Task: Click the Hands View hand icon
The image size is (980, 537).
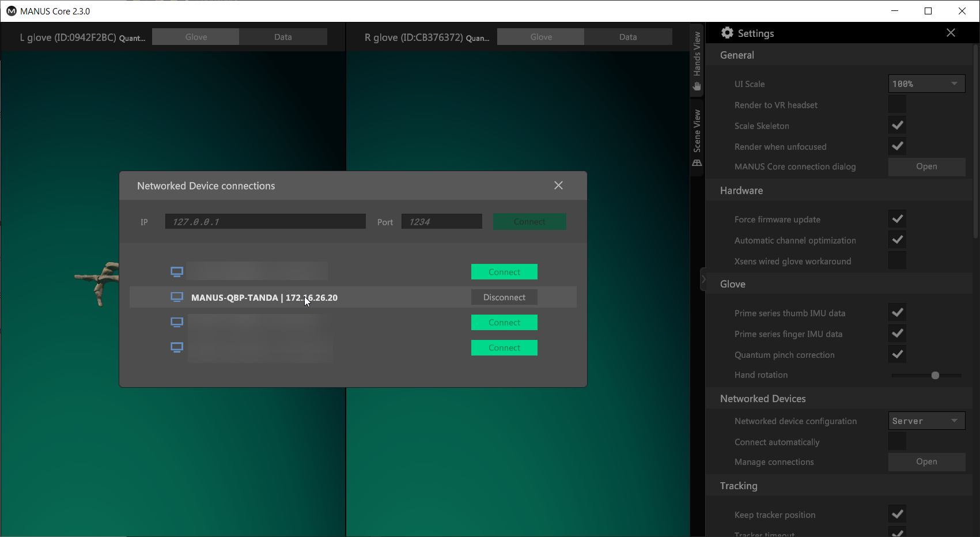Action: [697, 86]
